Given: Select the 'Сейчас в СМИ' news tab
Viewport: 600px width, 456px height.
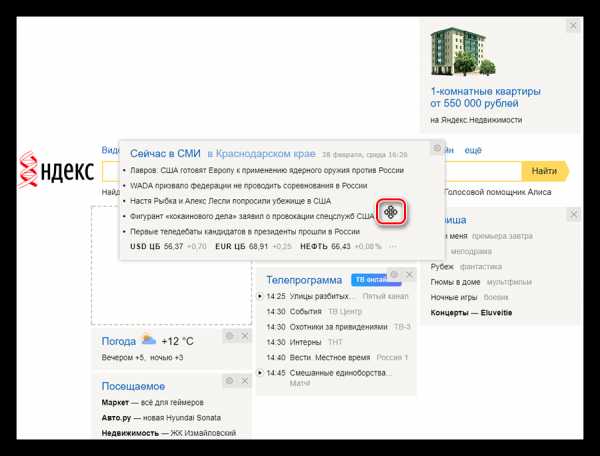Looking at the screenshot, I should (x=165, y=154).
